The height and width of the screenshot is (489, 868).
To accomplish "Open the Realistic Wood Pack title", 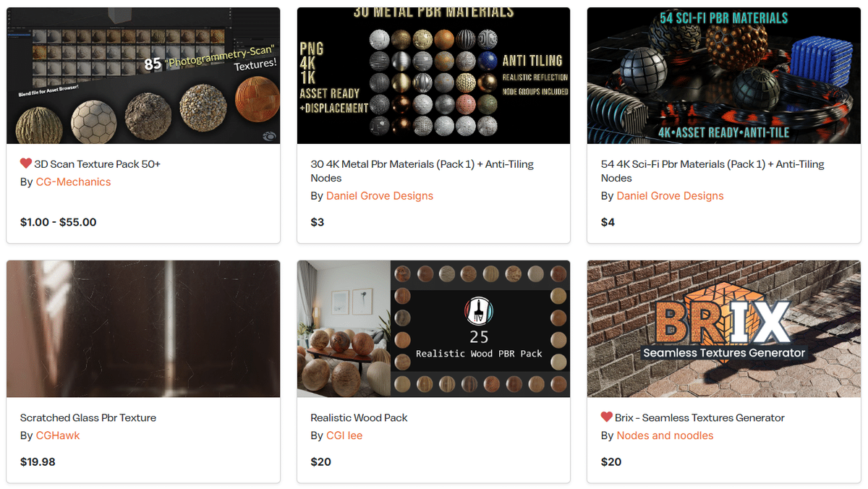I will [x=359, y=417].
